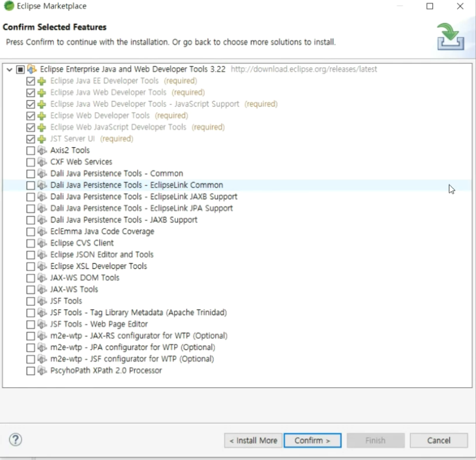The height and width of the screenshot is (460, 476).
Task: Click the disabled Finish button
Action: [376, 440]
